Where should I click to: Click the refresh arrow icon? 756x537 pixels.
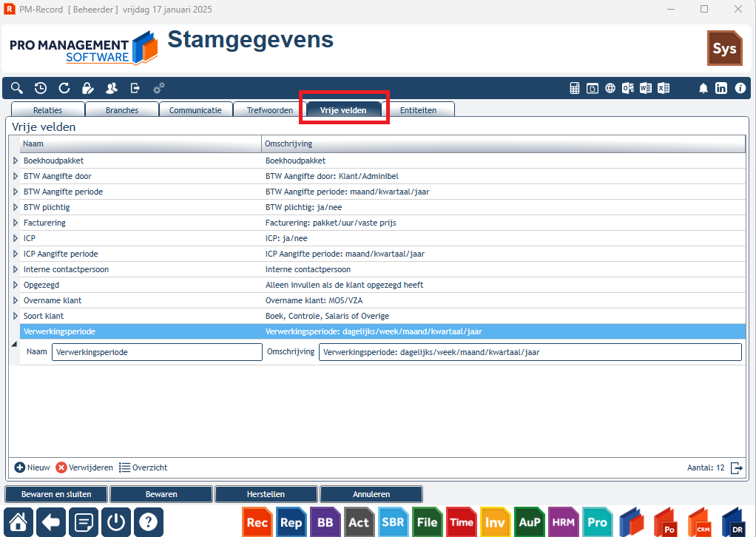(x=64, y=88)
